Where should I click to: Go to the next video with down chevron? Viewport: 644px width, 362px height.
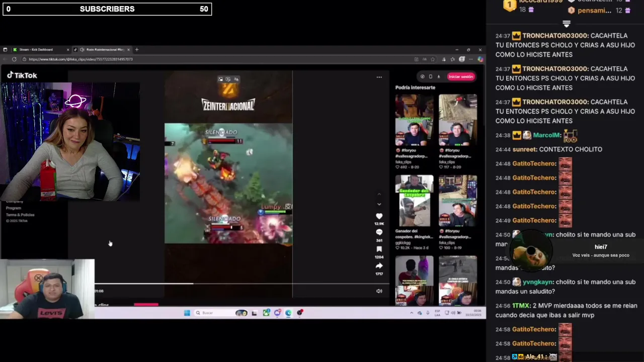click(x=379, y=204)
